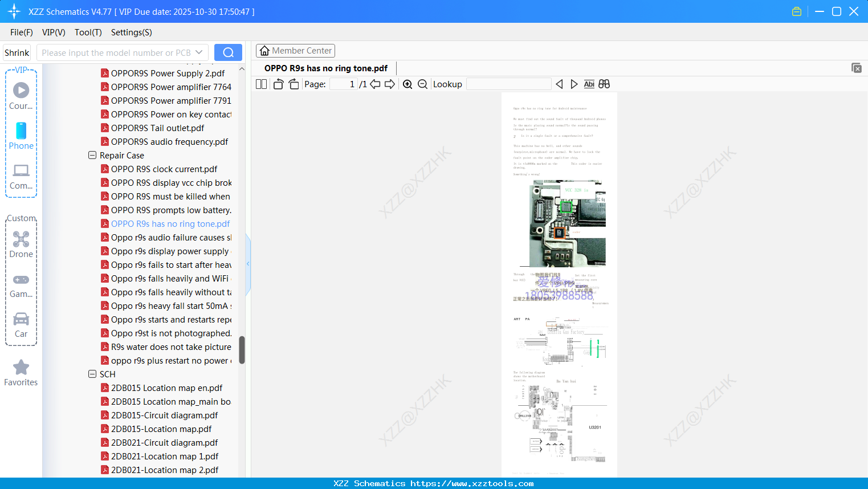Zoom out of the PDF

(422, 84)
